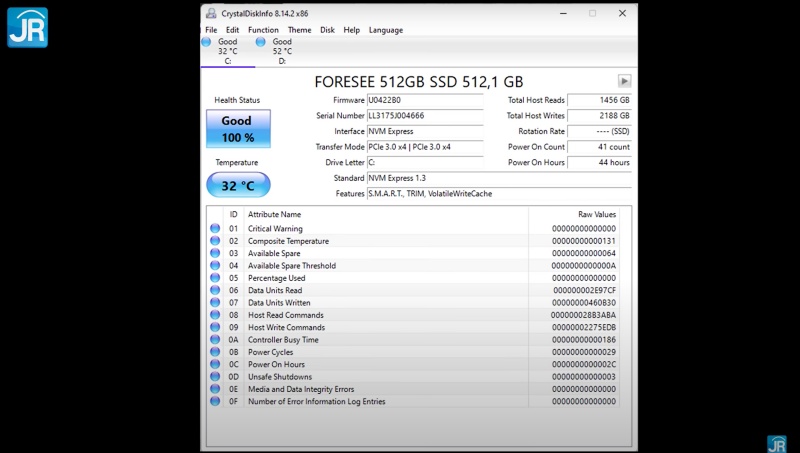Click the blue status orb for Critical Warning
Viewport: 800px width, 453px height.
click(215, 229)
